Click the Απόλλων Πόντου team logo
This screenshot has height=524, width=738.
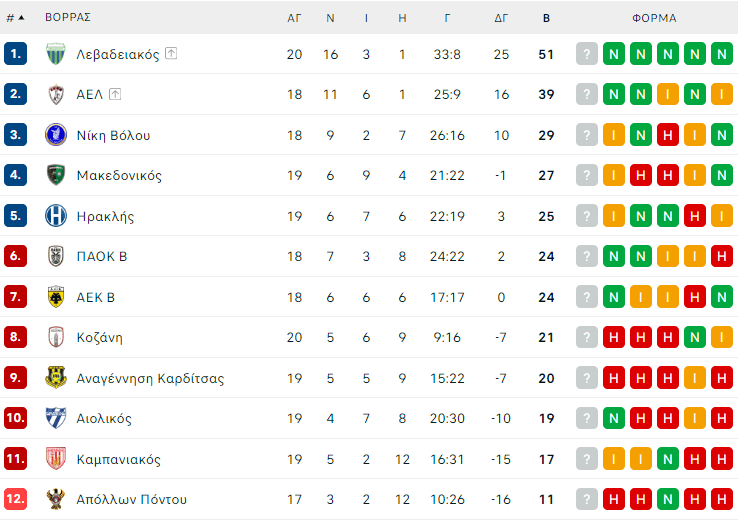[56, 499]
